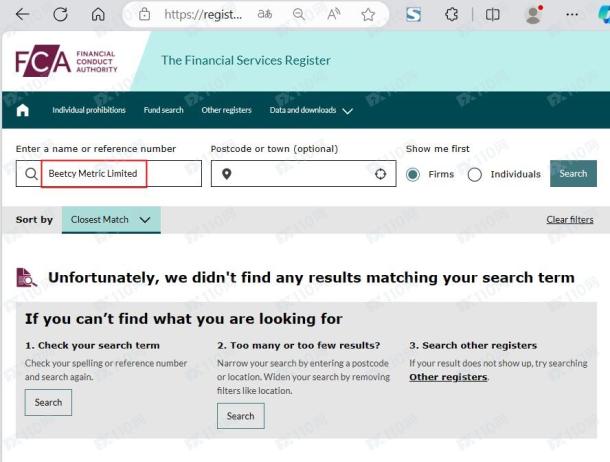The width and height of the screenshot is (610, 462).
Task: Click the FCA register home icon
Action: tap(23, 110)
